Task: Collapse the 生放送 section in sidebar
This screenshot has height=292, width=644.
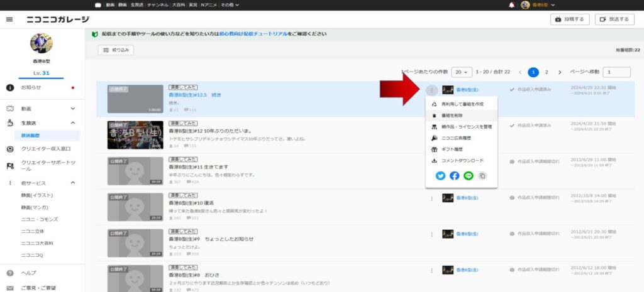Action: (x=73, y=123)
